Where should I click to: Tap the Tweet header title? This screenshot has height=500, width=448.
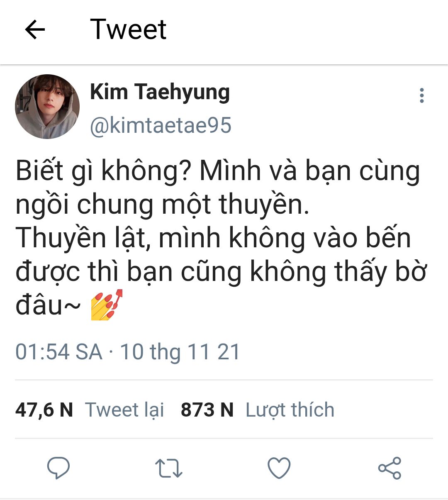point(128,29)
